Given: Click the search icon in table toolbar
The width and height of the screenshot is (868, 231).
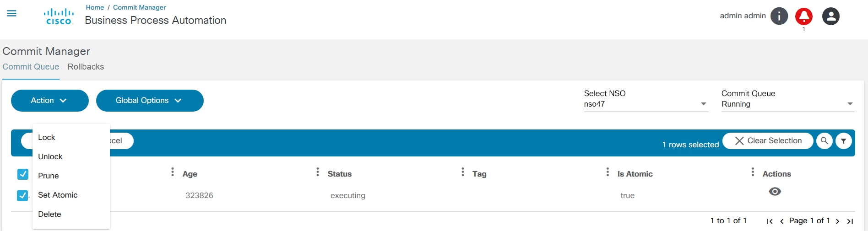Looking at the screenshot, I should 825,141.
